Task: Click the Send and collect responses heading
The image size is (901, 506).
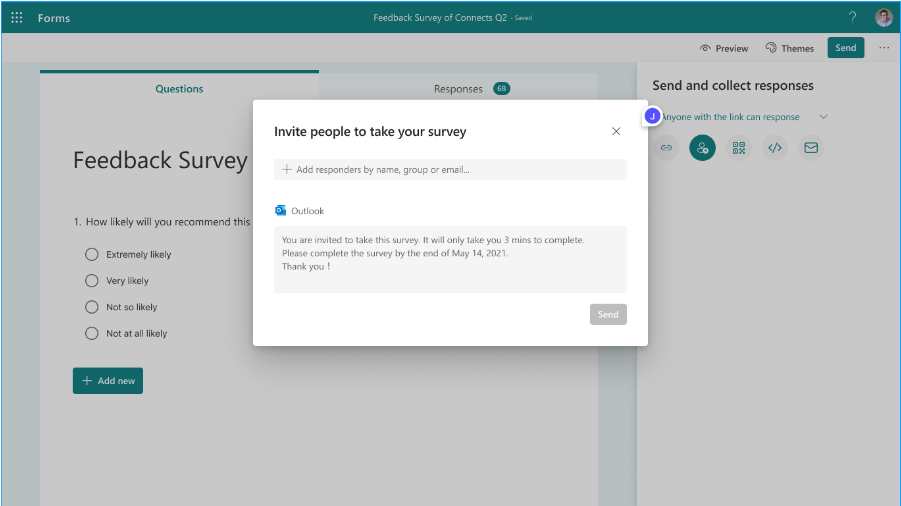Action: 733,86
